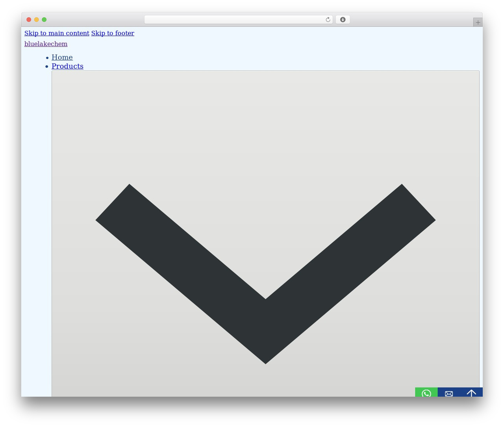
Task: Reload the page with refresh icon
Action: coord(328,20)
